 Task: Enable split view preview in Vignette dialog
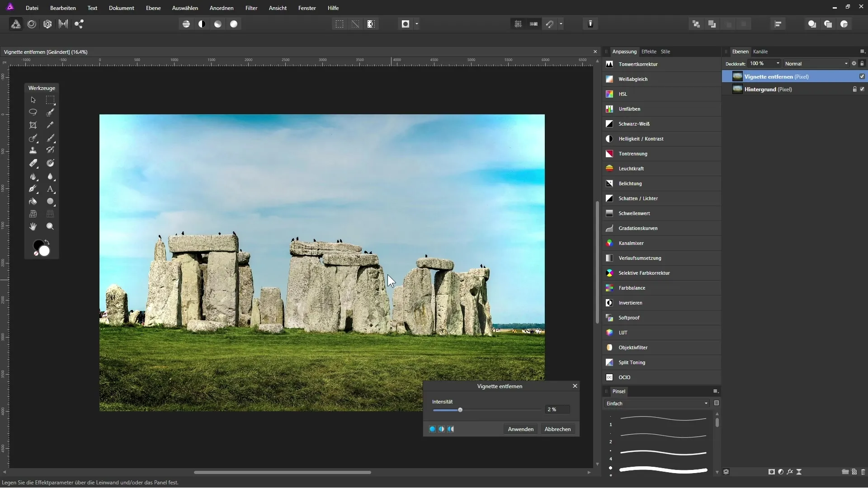tap(441, 429)
